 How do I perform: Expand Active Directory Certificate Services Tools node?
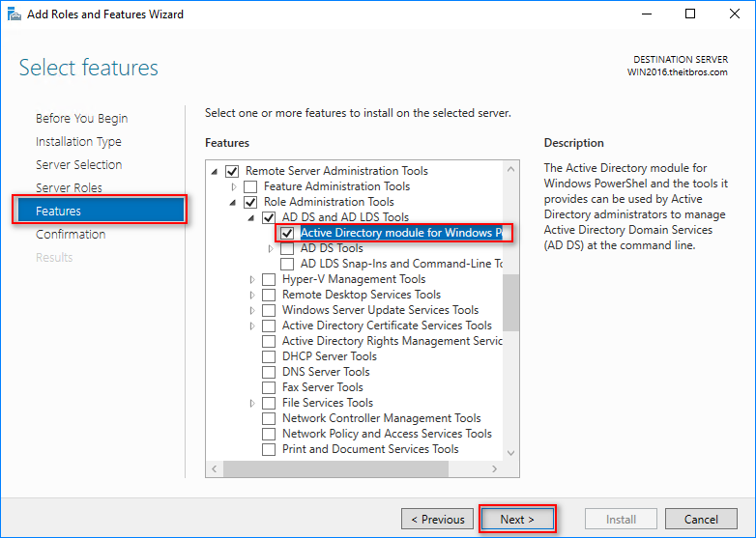(252, 326)
